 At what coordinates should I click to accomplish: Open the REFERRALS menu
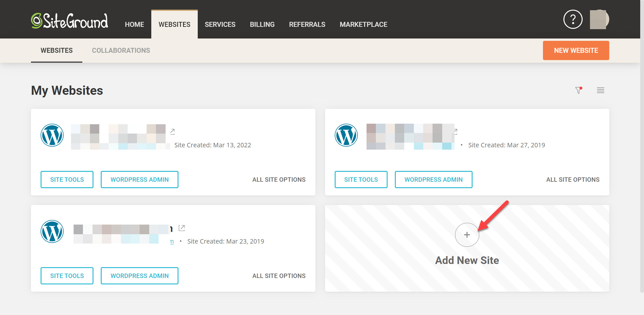[x=307, y=24]
